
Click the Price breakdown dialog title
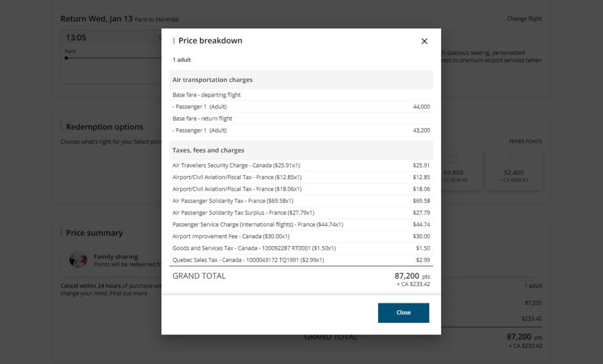click(x=209, y=41)
